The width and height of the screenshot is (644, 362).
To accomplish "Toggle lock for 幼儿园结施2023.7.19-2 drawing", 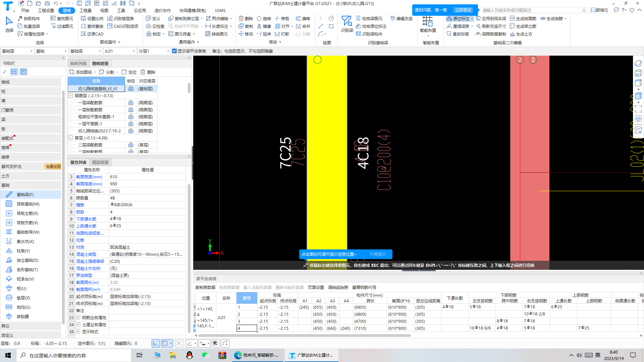I will pyautogui.click(x=131, y=131).
